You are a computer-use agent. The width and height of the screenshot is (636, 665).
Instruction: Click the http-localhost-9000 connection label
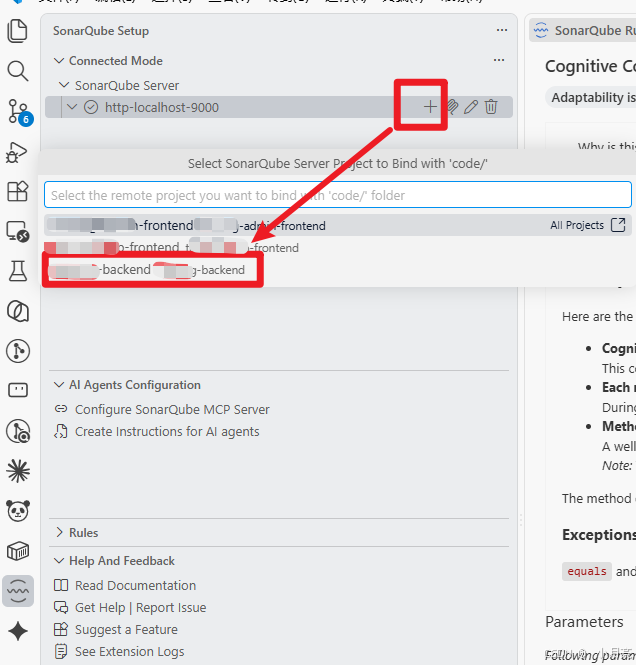162,107
